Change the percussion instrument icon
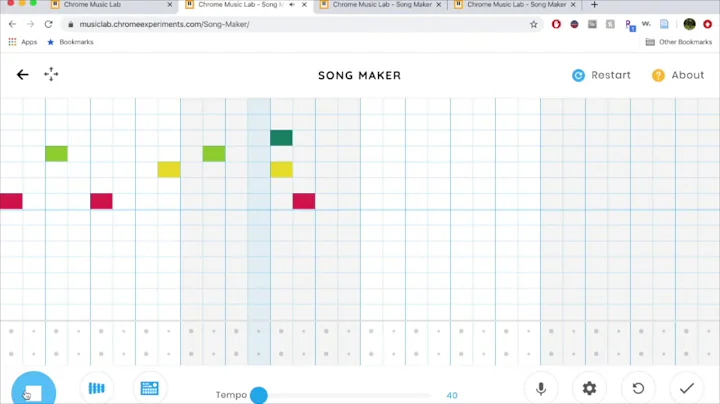 149,388
